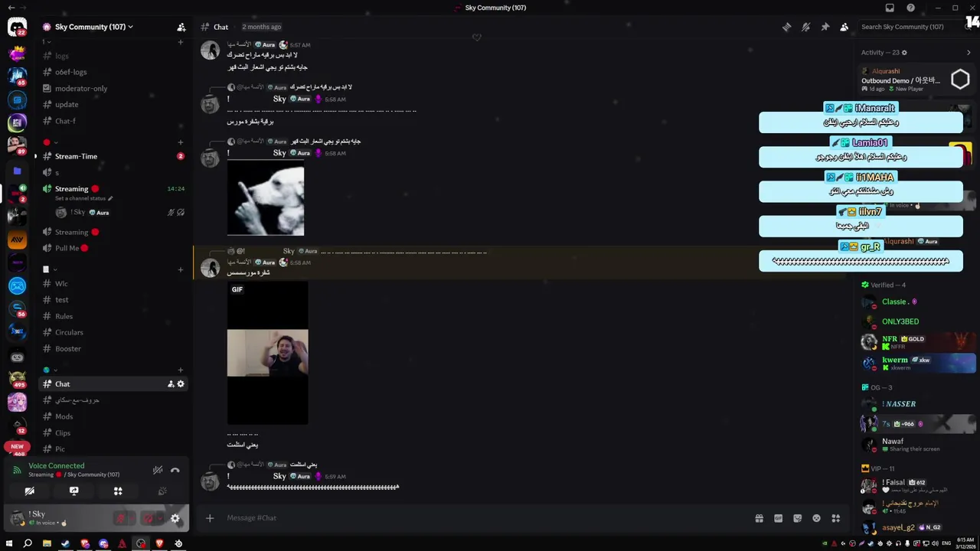Open the soundboard icon in voice panel
Image resolution: width=980 pixels, height=551 pixels.
(x=162, y=491)
